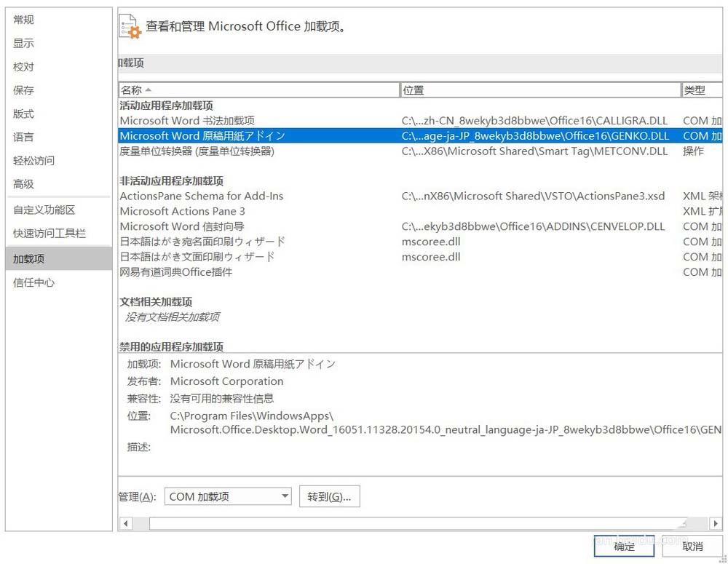The height and width of the screenshot is (564, 728).
Task: Select Microsoft Word 原稿用紙アドイン row
Action: (x=420, y=135)
